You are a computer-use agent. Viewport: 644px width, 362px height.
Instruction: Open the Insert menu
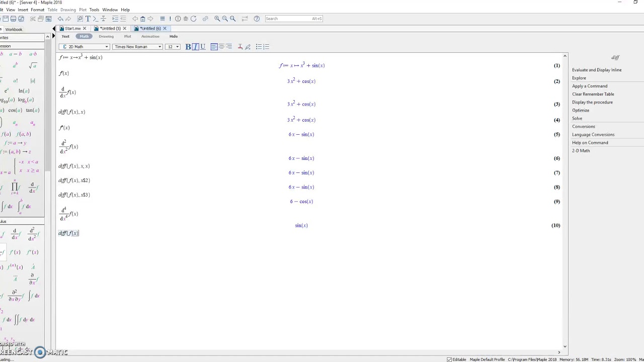click(x=23, y=10)
